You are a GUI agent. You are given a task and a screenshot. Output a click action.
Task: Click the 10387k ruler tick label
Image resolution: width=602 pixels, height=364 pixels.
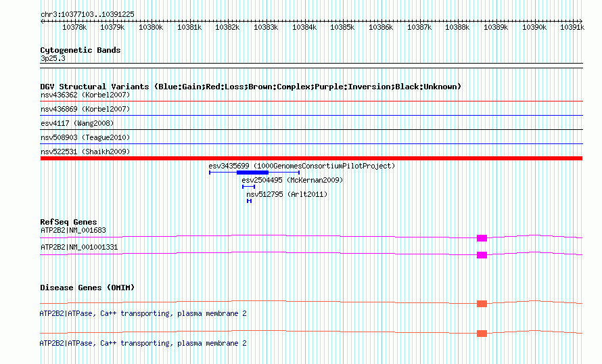pyautogui.click(x=419, y=27)
